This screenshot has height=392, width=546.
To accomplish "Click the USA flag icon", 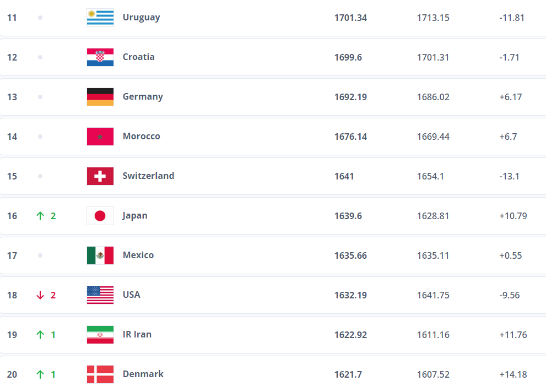I will click(x=100, y=295).
